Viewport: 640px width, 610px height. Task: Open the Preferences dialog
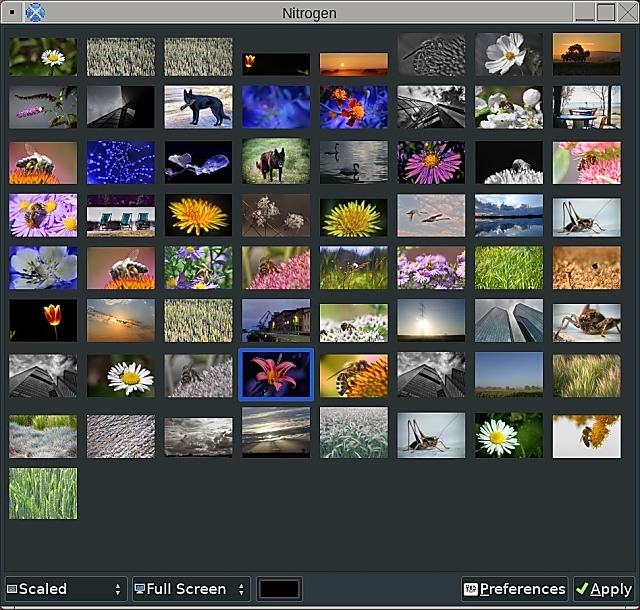pos(514,589)
